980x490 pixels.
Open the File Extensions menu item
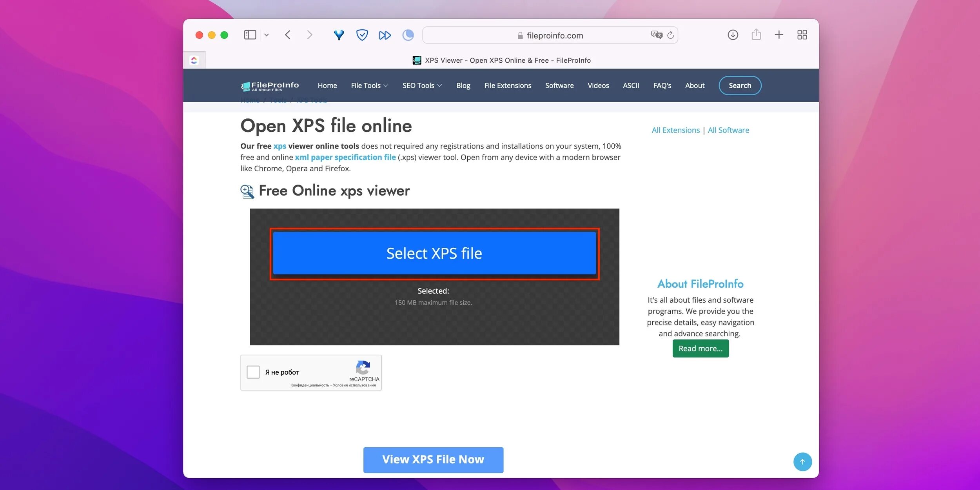[x=508, y=85]
